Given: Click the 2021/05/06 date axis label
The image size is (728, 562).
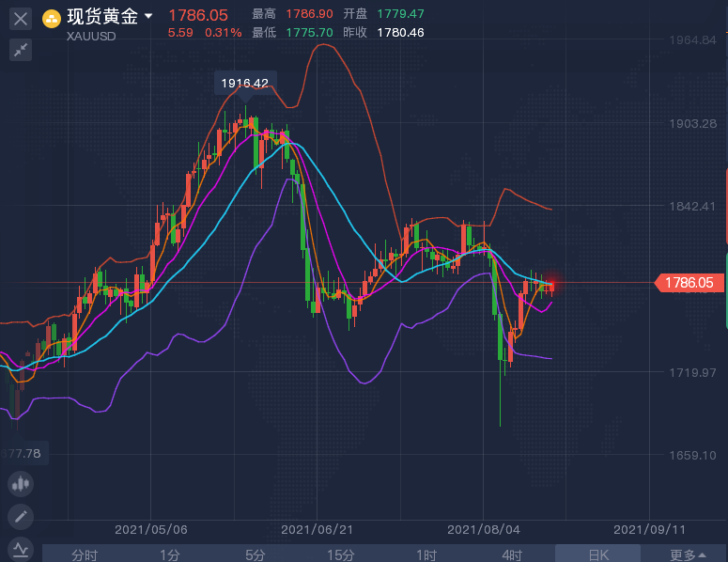Looking at the screenshot, I should pyautogui.click(x=151, y=529).
